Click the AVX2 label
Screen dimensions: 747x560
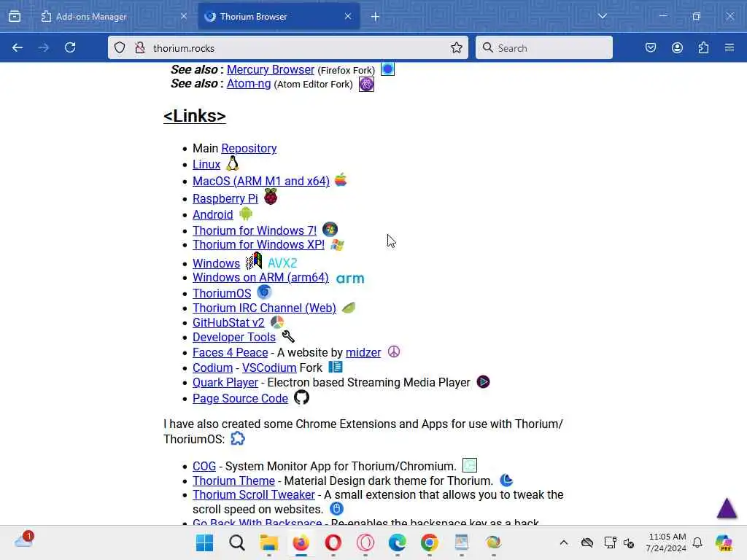pos(282,263)
